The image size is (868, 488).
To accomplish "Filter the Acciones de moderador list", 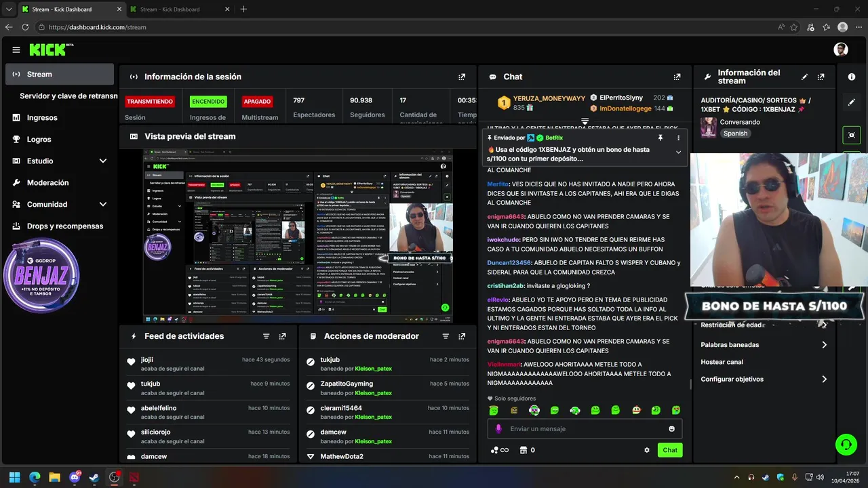I will pos(446,336).
